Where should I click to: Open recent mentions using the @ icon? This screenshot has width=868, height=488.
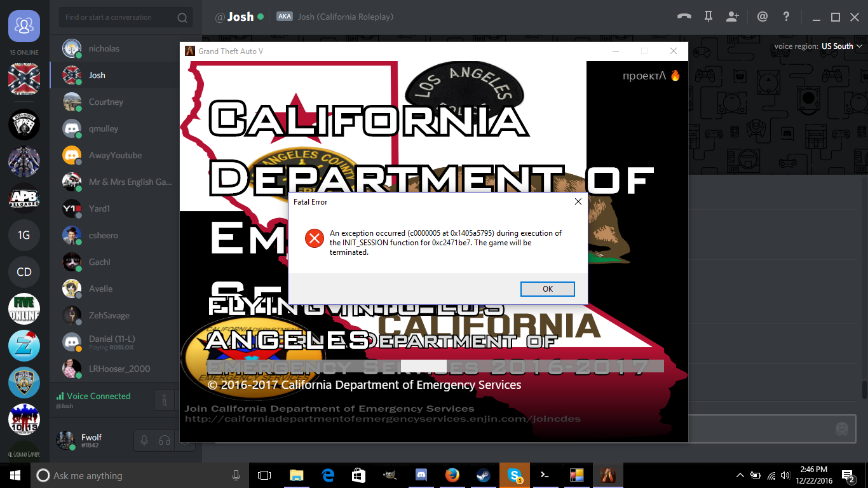tap(763, 17)
